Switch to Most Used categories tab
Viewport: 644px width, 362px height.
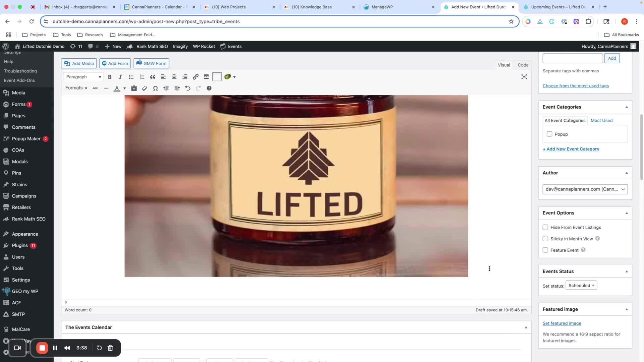[601, 120]
